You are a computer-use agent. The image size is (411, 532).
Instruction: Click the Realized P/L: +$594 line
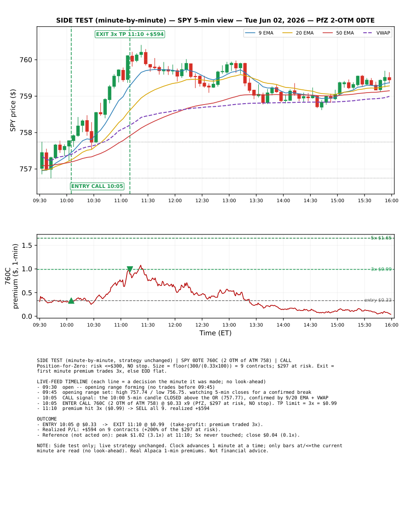(129, 430)
